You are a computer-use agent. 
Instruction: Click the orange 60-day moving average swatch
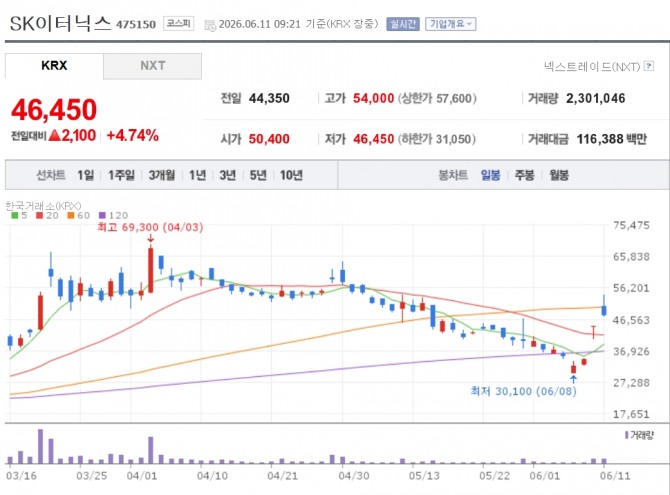(71, 215)
